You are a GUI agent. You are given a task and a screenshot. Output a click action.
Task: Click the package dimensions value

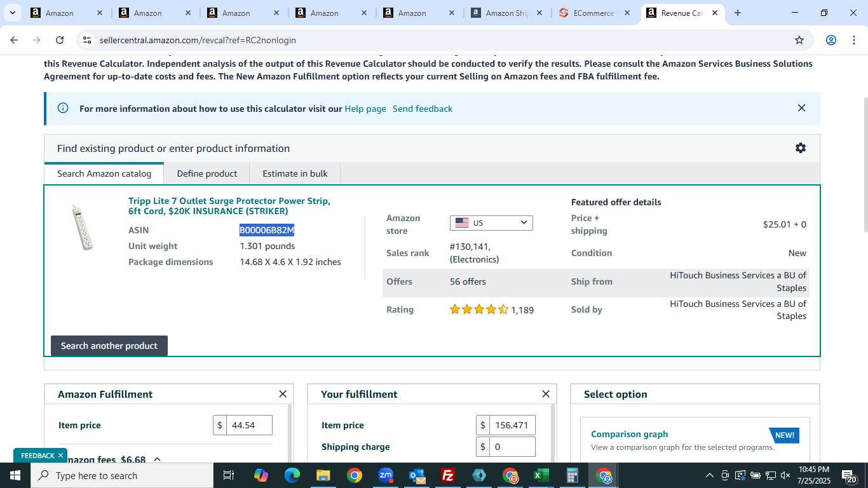click(290, 262)
